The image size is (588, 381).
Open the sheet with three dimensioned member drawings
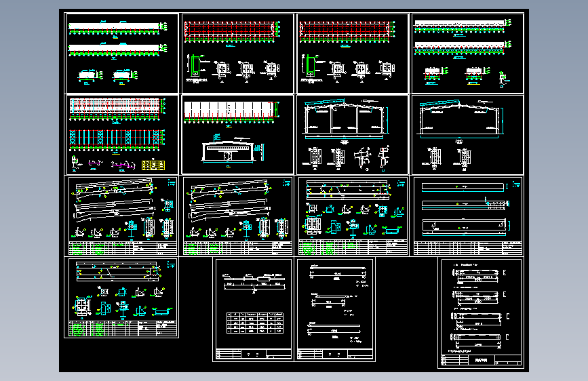point(335,309)
